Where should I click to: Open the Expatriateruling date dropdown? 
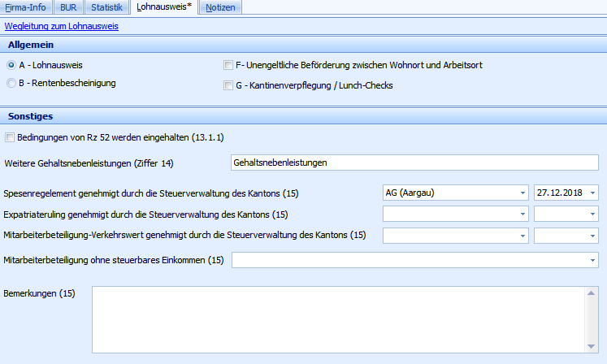[592, 214]
